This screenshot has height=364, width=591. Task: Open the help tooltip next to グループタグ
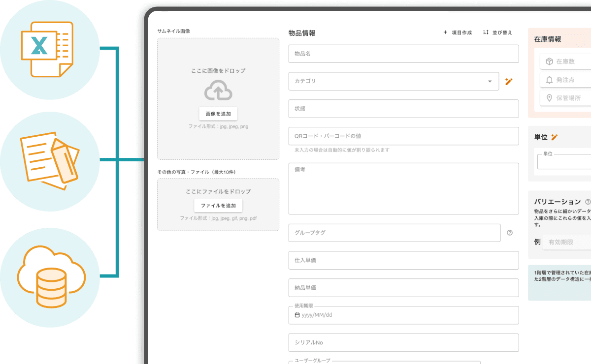click(510, 233)
